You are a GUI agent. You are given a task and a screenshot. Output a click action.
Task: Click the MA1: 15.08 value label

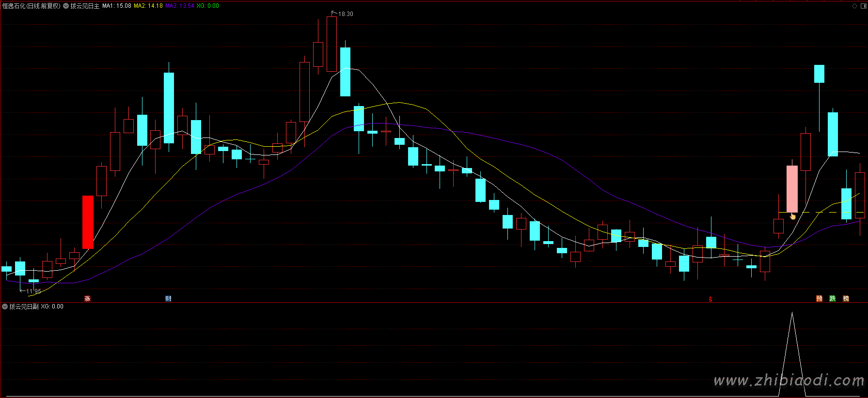click(117, 6)
